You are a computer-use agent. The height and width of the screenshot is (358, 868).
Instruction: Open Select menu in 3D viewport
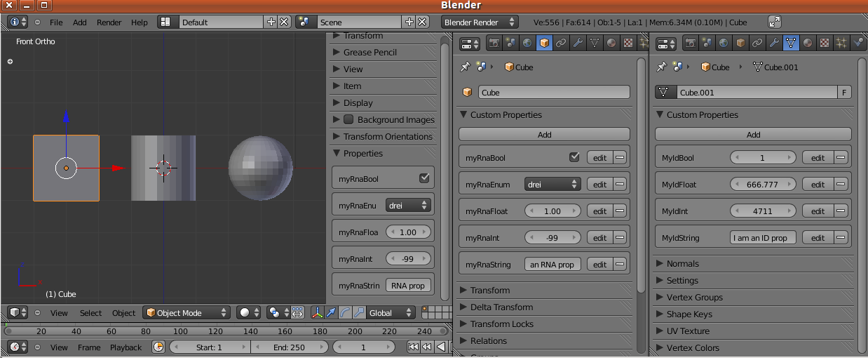90,313
